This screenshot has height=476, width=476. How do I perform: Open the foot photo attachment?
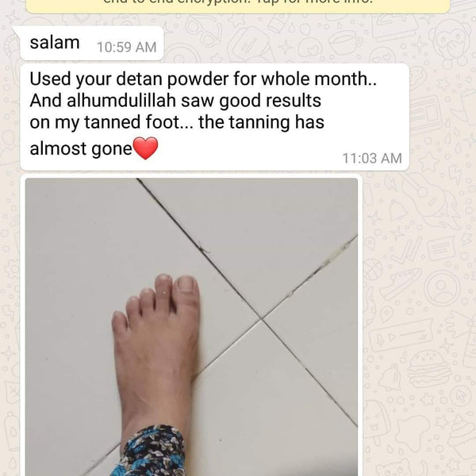[191, 327]
